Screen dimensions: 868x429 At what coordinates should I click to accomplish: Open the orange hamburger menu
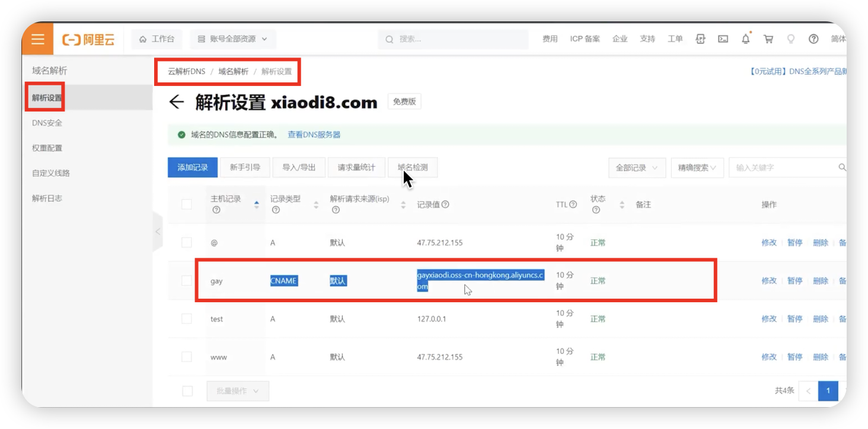[38, 39]
